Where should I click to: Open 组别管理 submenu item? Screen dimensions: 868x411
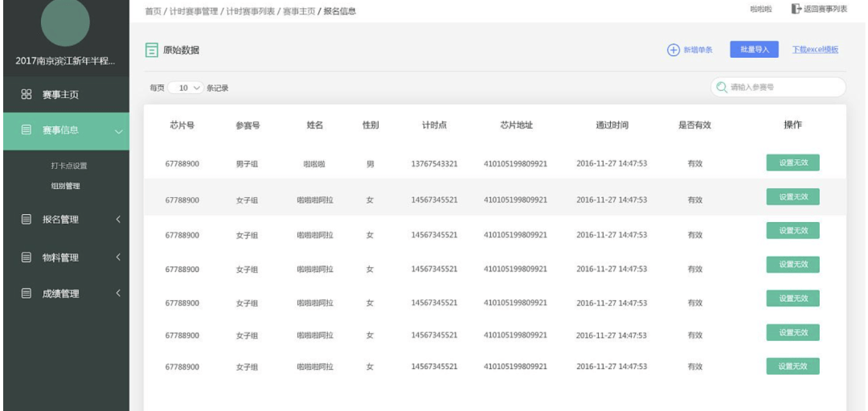(65, 186)
